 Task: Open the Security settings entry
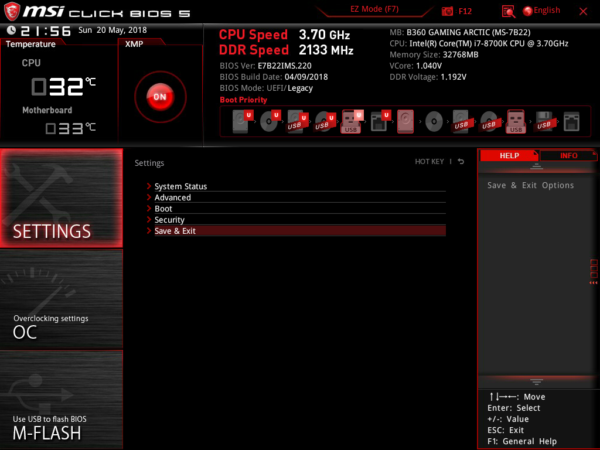coord(300,220)
